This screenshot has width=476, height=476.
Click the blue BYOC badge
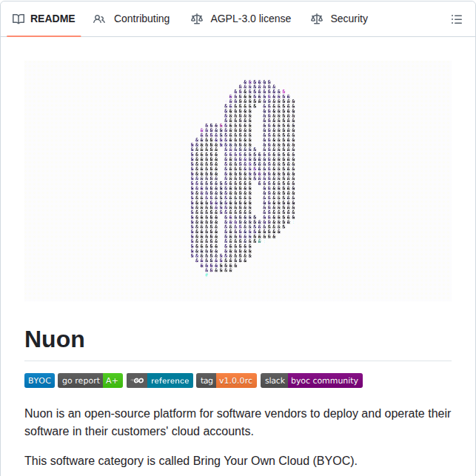pos(39,381)
